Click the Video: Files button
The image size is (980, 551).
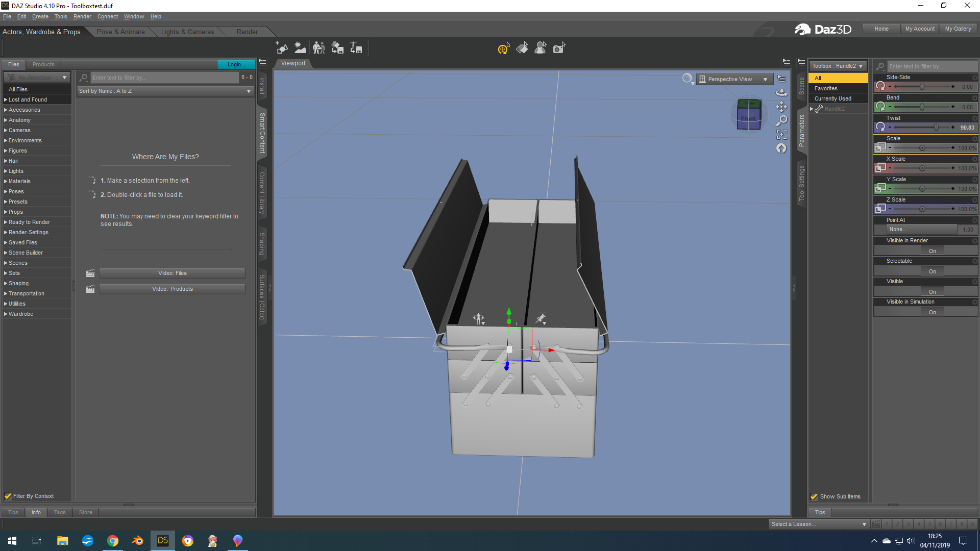tap(172, 273)
